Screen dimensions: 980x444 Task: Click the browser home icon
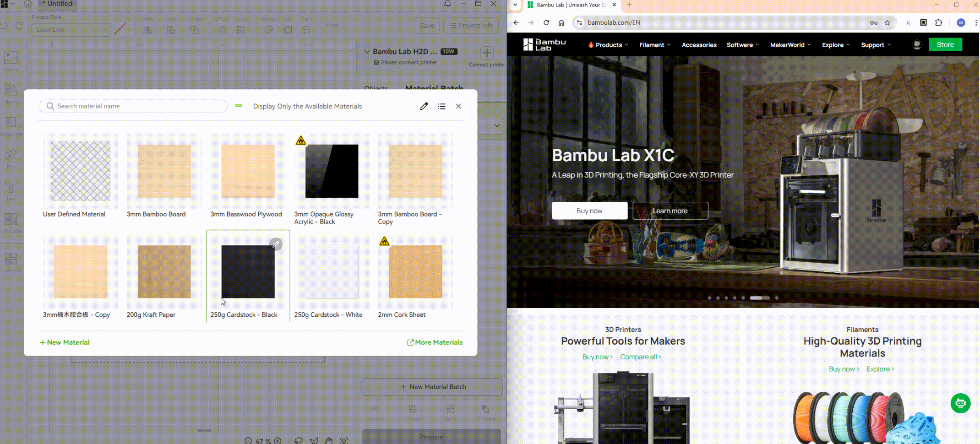(561, 22)
